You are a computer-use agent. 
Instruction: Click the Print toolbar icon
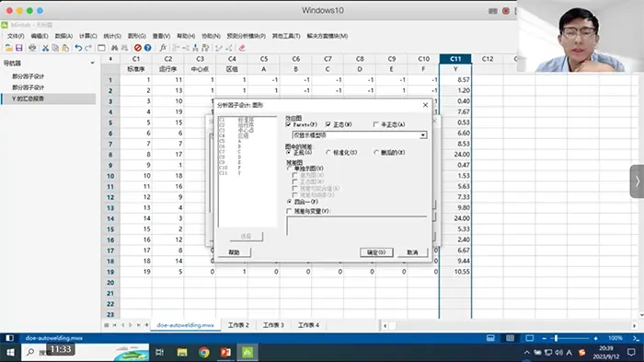point(32,48)
